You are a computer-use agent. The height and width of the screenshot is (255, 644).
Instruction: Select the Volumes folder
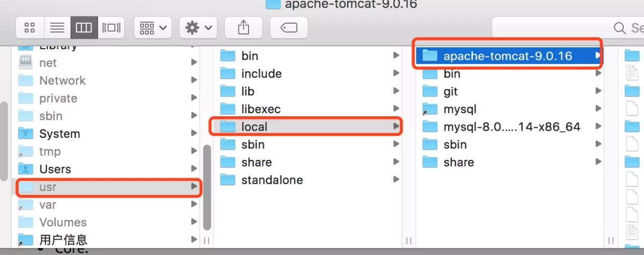point(106,222)
